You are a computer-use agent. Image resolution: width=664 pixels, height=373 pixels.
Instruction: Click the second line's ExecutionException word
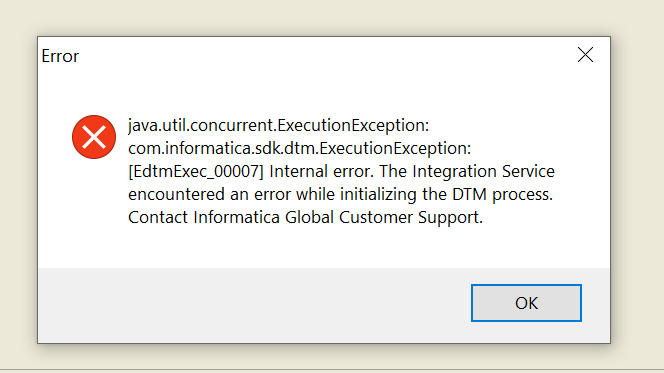pos(395,148)
